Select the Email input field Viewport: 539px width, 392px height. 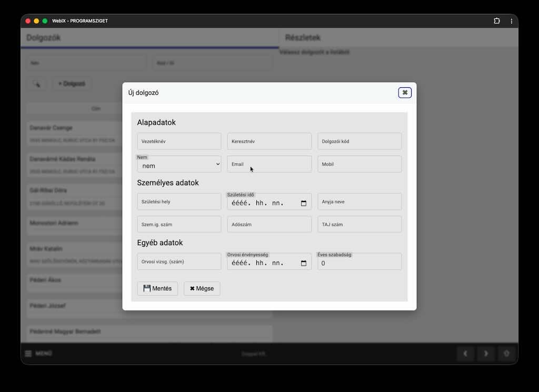tap(269, 164)
